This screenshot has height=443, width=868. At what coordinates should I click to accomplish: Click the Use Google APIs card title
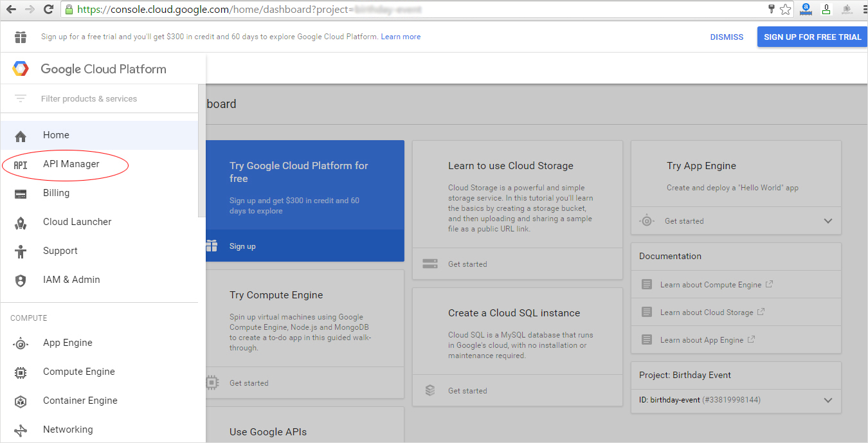[268, 432]
